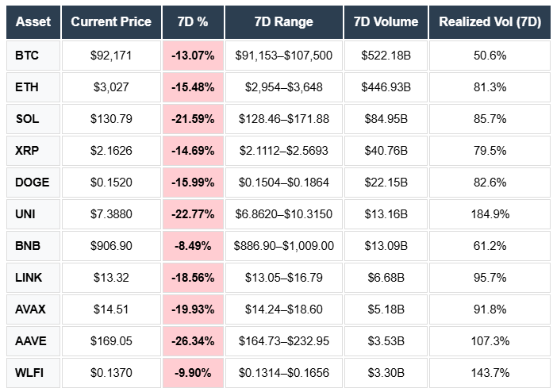This screenshot has height=392, width=553.
Task: Click the 7D Volume header
Action: (385, 21)
